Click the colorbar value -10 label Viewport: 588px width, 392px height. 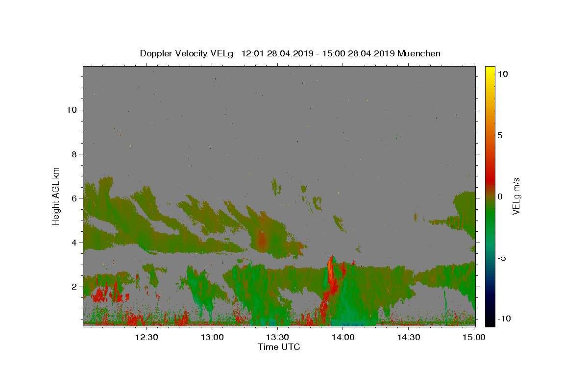click(504, 318)
